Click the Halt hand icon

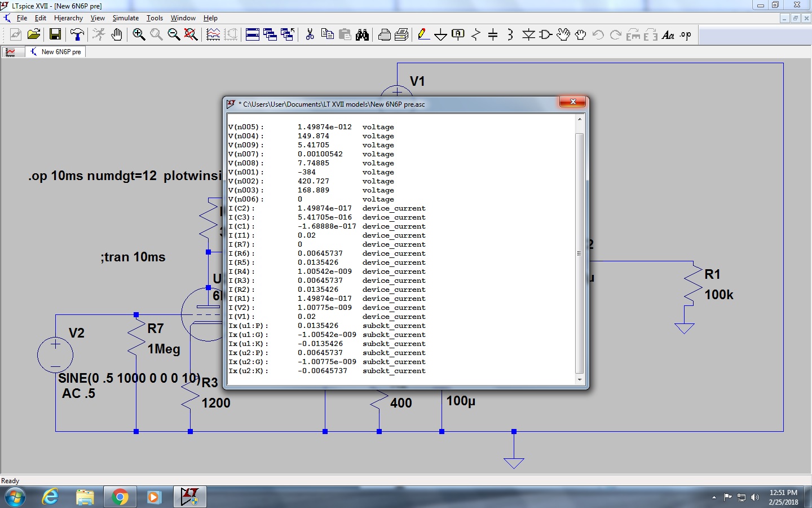click(x=117, y=35)
